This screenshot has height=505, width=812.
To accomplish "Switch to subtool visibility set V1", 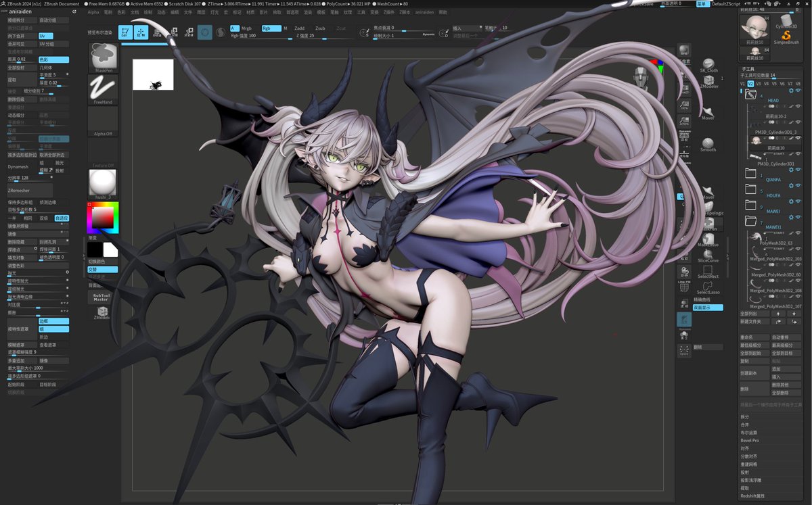I will 742,84.
